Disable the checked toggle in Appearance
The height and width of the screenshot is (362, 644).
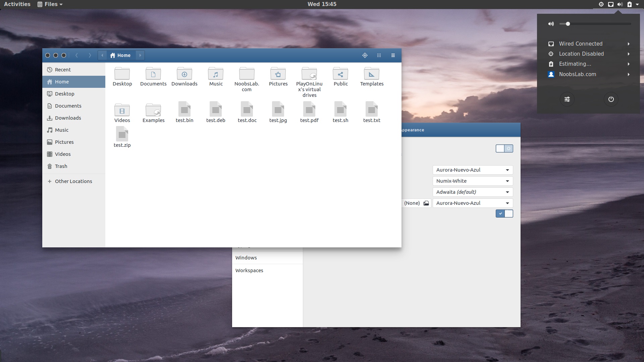pyautogui.click(x=504, y=214)
